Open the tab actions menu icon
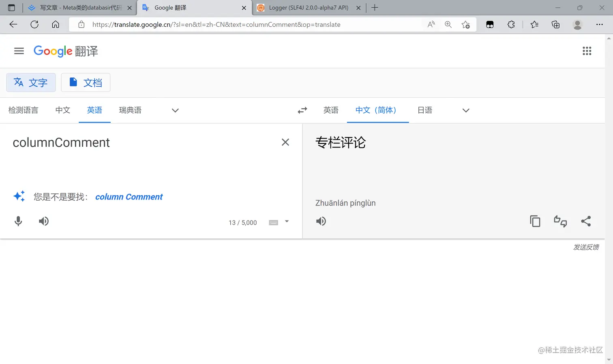The height and width of the screenshot is (364, 613). tap(11, 8)
